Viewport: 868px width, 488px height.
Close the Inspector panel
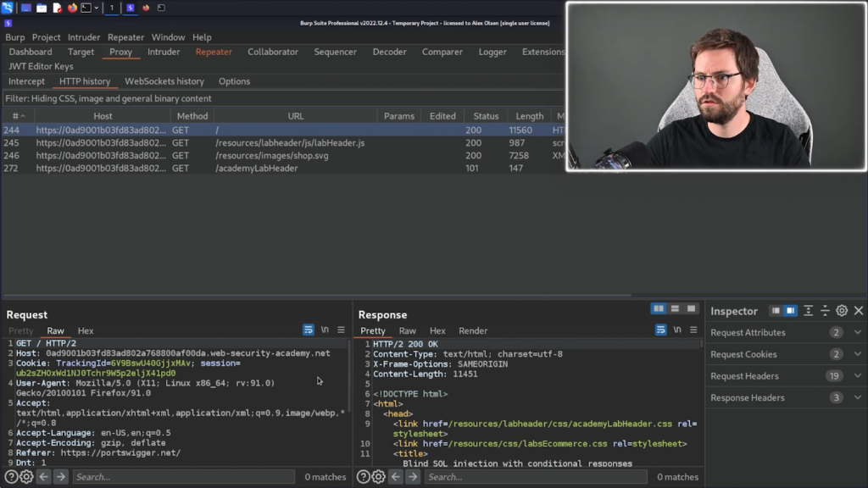click(859, 311)
